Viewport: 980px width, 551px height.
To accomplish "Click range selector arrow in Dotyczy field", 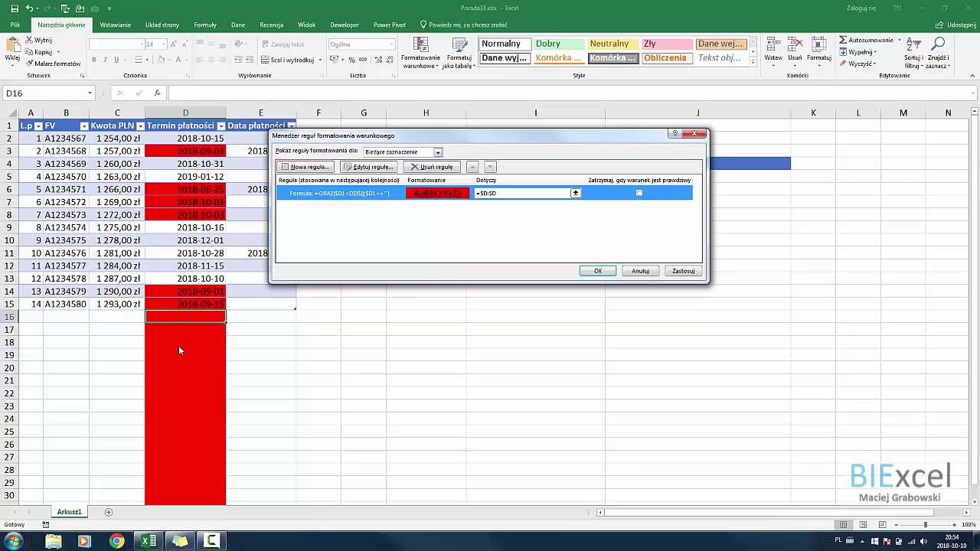I will 576,193.
